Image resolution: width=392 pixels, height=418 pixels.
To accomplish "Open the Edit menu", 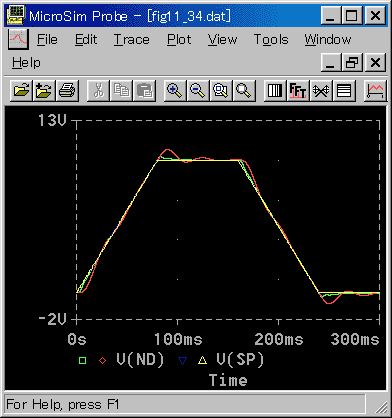I will [86, 40].
